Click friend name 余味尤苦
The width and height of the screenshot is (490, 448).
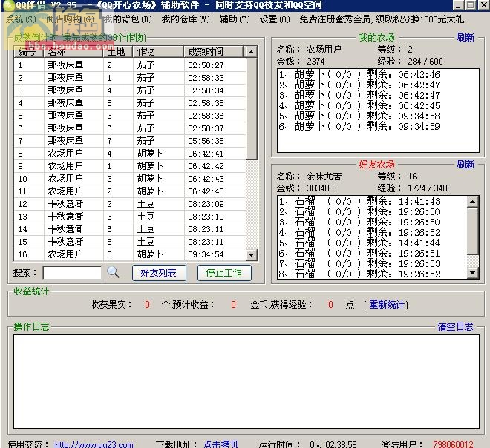pyautogui.click(x=324, y=177)
